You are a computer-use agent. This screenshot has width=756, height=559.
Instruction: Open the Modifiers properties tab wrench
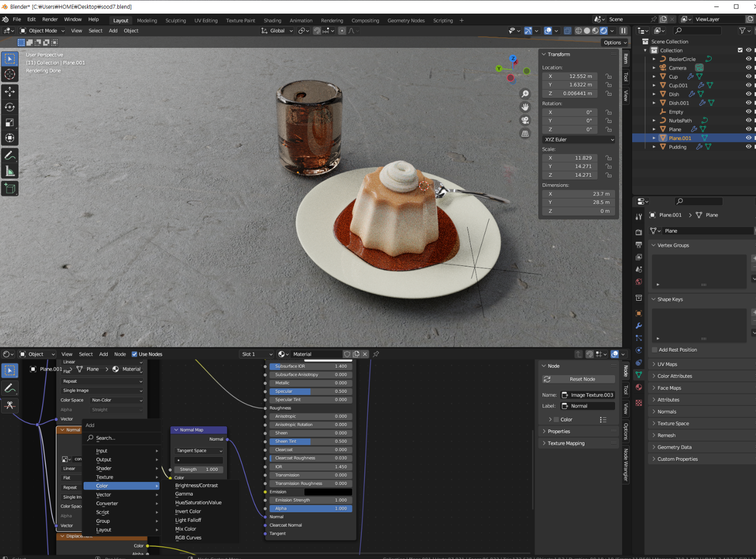coord(639,326)
